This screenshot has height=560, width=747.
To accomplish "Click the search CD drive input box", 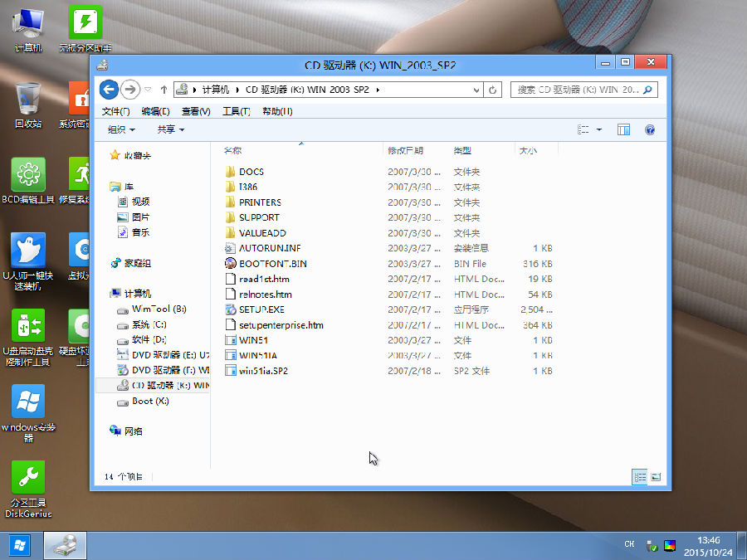I will click(x=584, y=90).
